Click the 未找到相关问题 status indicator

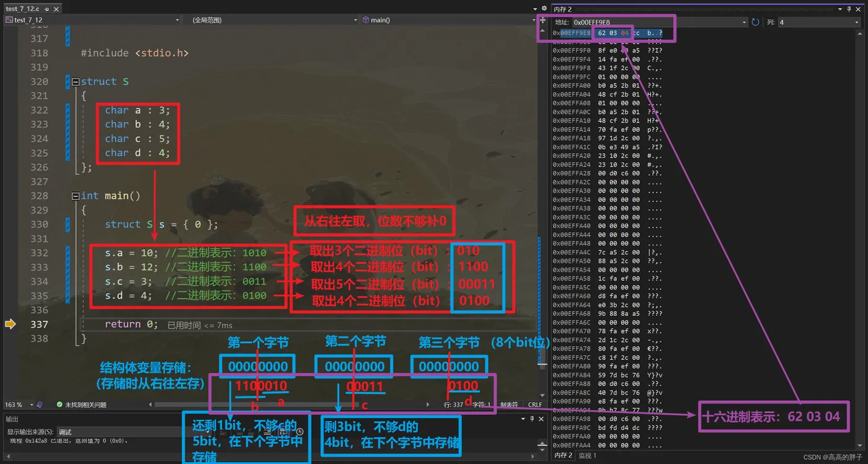click(81, 405)
